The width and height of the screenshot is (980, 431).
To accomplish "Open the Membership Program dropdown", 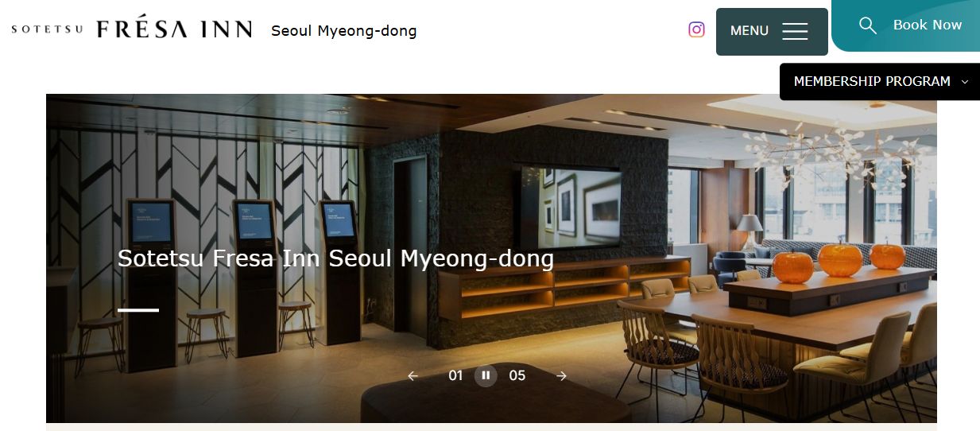I will pyautogui.click(x=880, y=82).
